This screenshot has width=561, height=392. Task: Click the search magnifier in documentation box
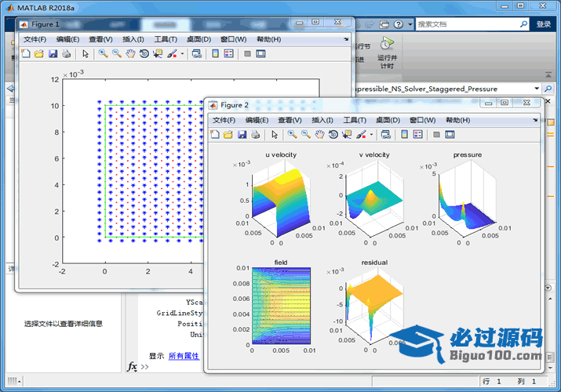point(523,24)
